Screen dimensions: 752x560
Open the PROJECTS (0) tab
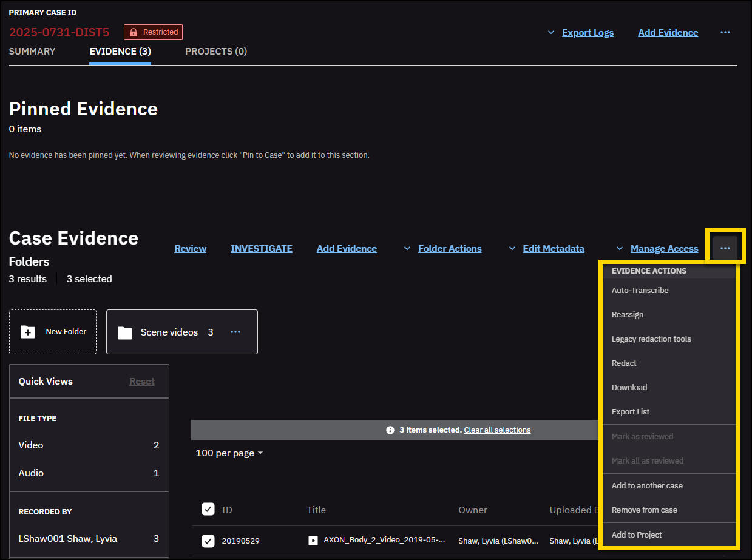click(216, 52)
